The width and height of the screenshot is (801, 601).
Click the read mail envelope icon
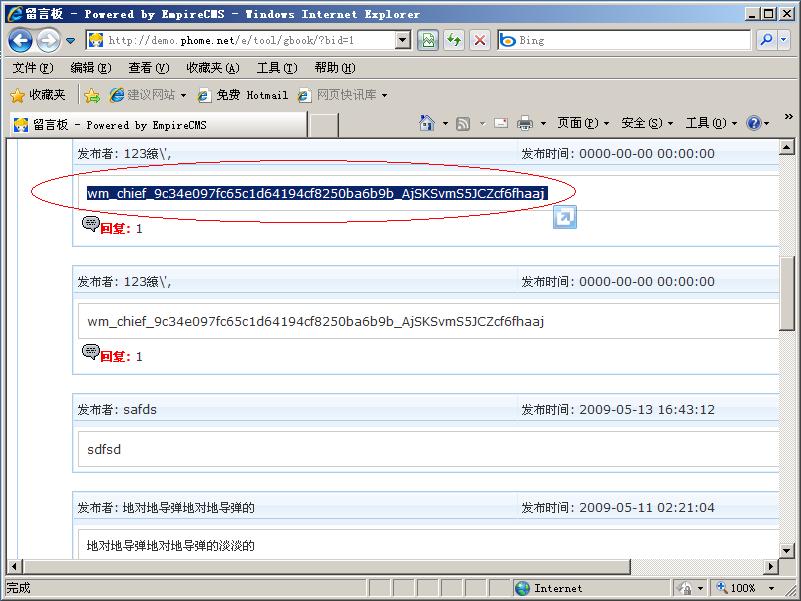[x=501, y=123]
